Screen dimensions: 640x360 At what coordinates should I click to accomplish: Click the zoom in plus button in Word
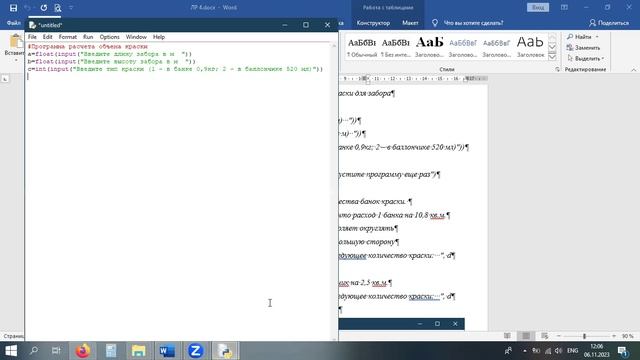pos(613,336)
